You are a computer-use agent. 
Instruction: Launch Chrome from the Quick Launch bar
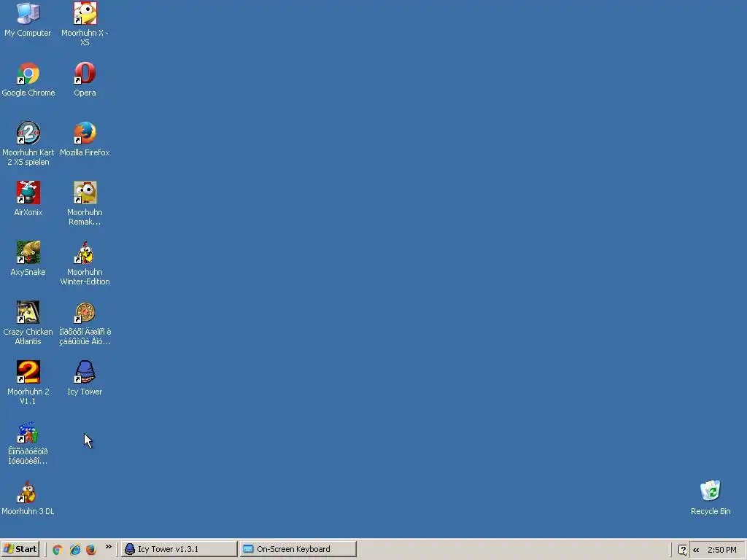click(x=58, y=550)
